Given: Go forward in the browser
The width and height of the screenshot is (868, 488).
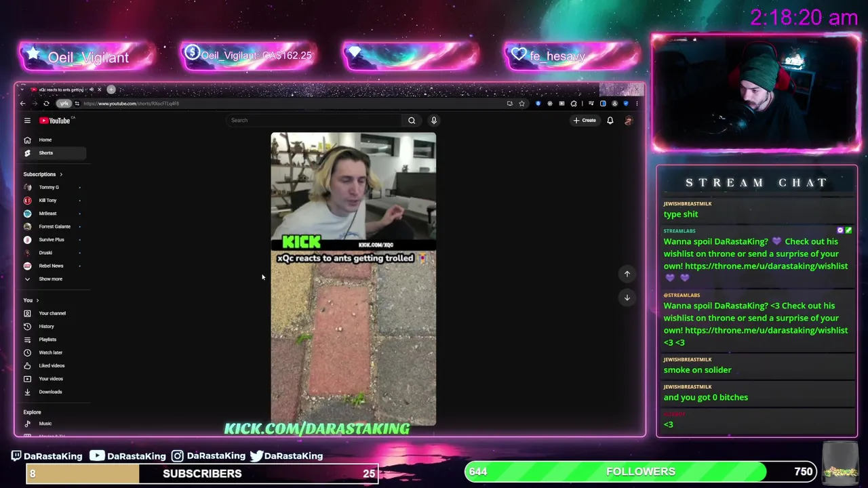Looking at the screenshot, I should (x=35, y=104).
